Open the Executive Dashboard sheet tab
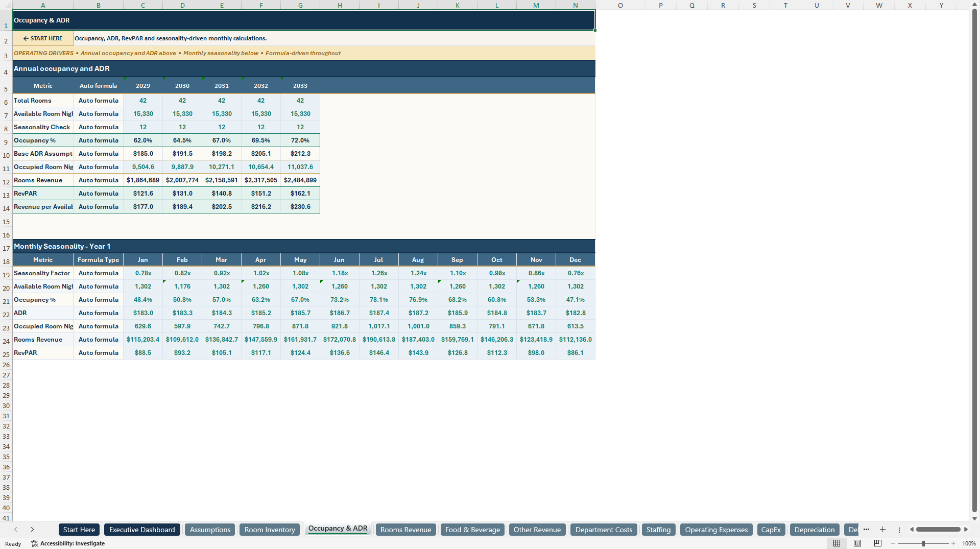Image resolution: width=980 pixels, height=549 pixels. pos(142,530)
